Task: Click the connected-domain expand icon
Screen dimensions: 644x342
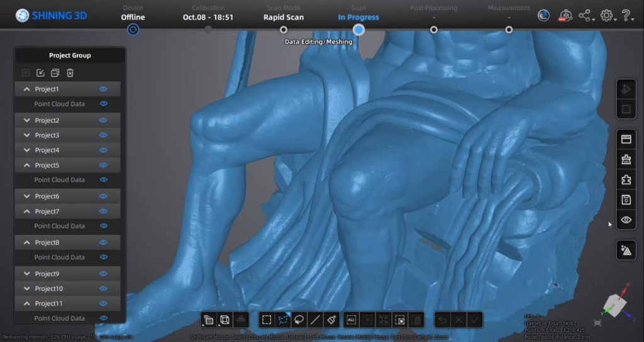Action: click(384, 320)
